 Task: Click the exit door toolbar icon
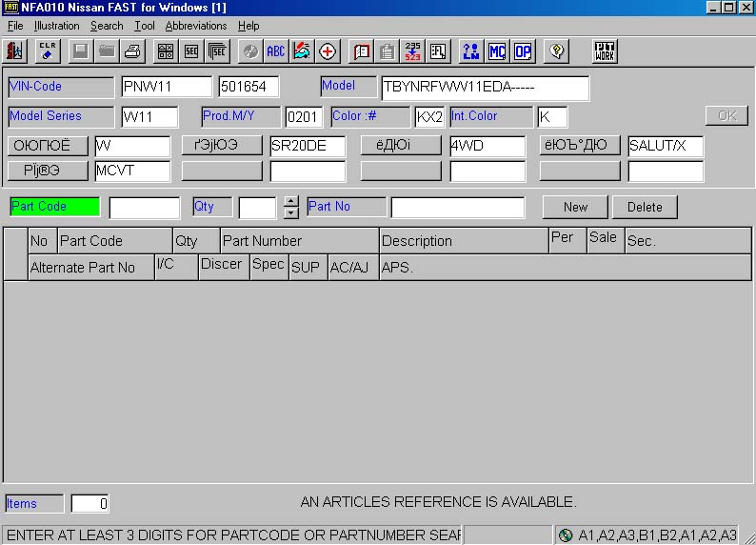pyautogui.click(x=15, y=51)
